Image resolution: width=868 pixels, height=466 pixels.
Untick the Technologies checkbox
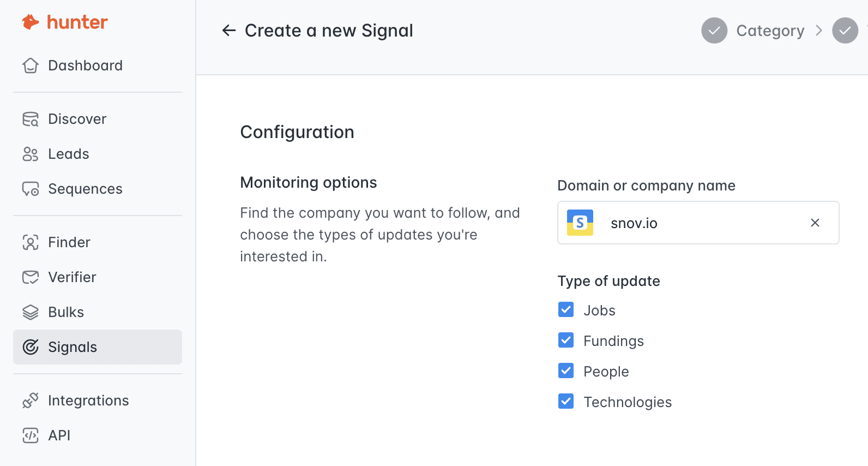tap(566, 402)
